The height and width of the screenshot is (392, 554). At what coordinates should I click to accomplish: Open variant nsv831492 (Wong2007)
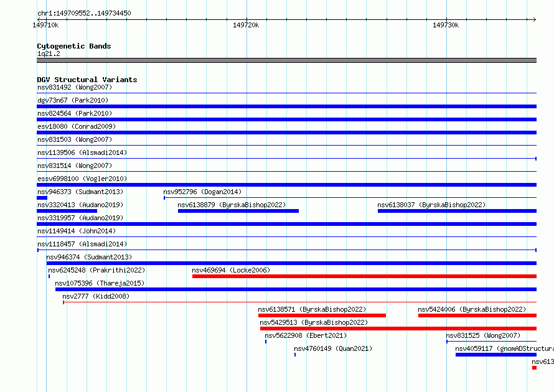pos(75,87)
